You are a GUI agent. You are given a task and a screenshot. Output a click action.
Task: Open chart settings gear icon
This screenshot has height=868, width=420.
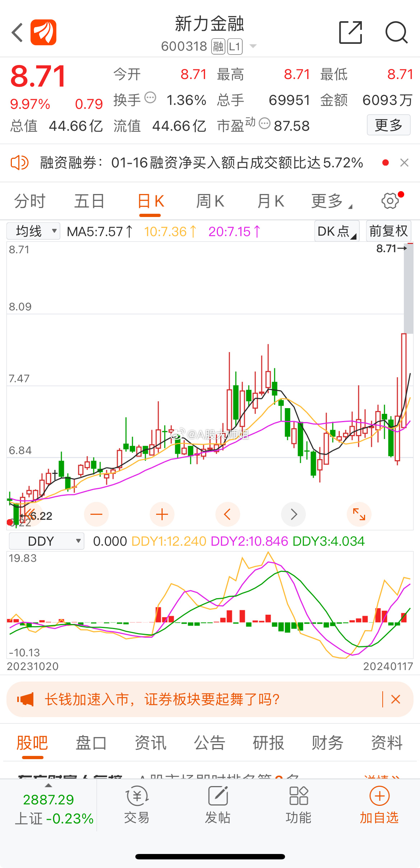391,200
